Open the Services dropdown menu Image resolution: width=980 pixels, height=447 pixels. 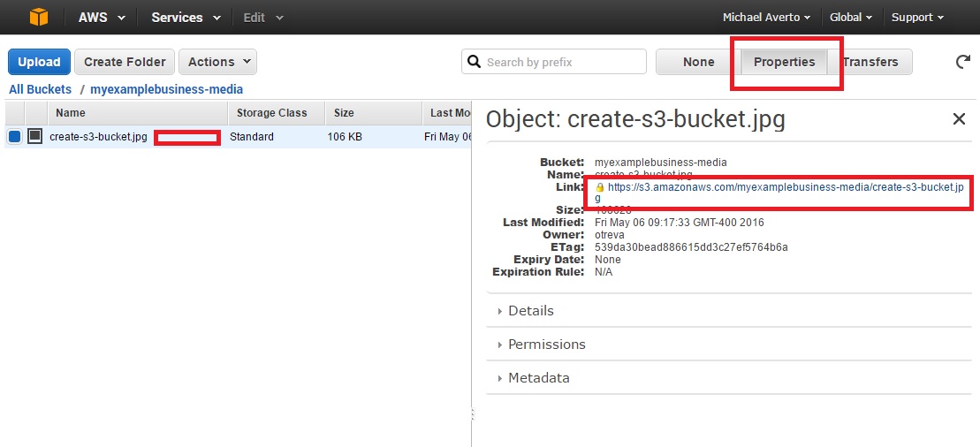point(186,18)
